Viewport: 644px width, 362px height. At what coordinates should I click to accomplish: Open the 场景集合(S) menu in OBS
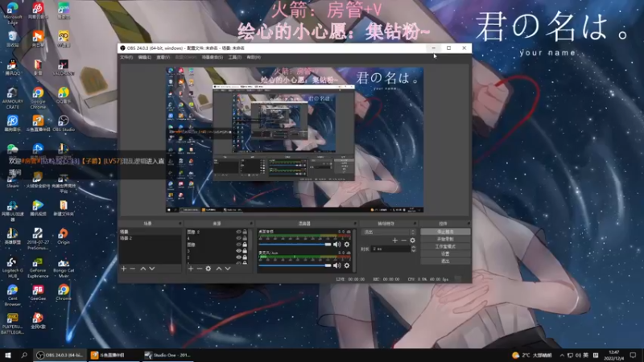[x=213, y=57]
